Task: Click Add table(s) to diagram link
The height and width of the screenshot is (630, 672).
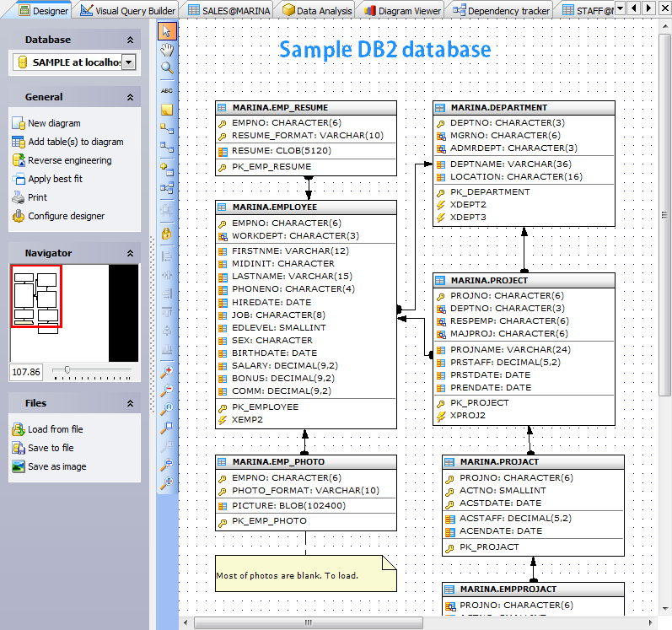Action: pyautogui.click(x=76, y=142)
